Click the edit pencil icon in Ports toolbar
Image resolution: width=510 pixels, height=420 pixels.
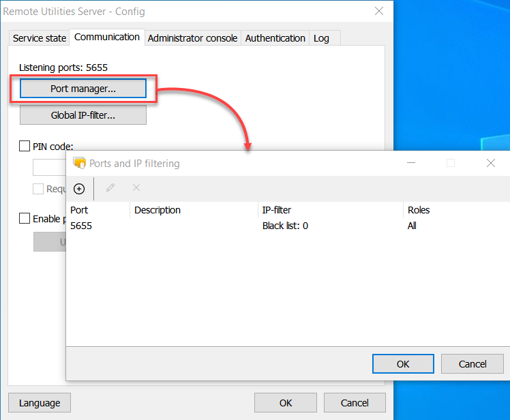pyautogui.click(x=110, y=187)
